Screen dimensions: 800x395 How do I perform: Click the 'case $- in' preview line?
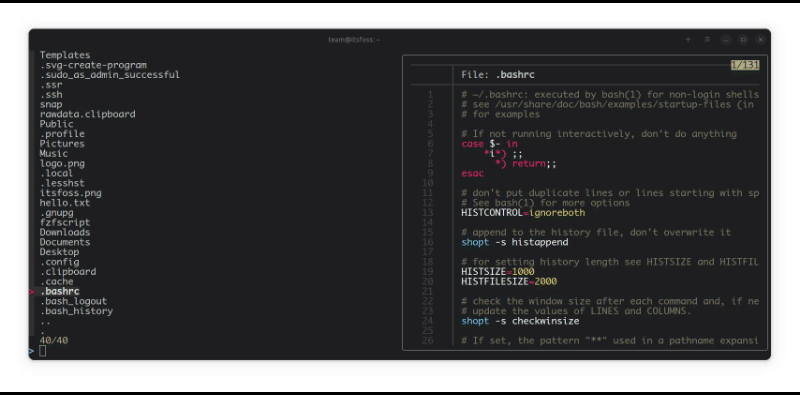coord(489,144)
